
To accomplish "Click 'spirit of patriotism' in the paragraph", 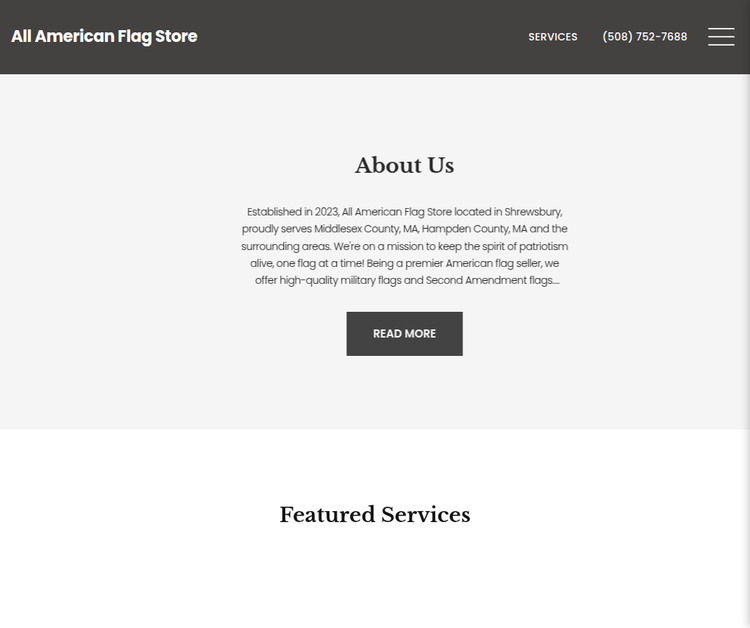I will (525, 246).
